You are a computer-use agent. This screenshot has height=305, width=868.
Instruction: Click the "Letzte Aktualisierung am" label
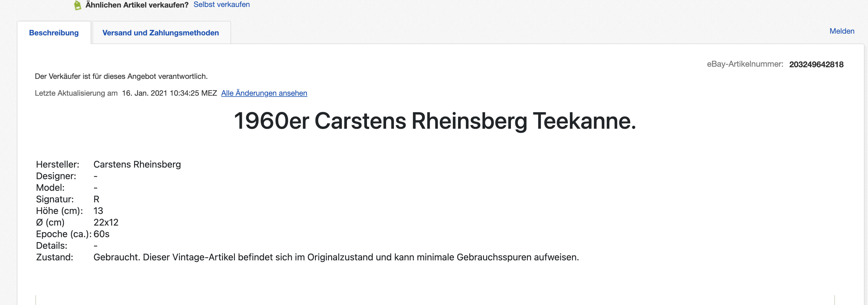tap(76, 93)
